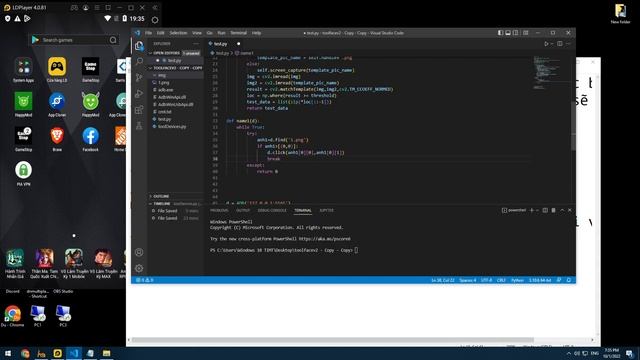Open the Selection menu
This screenshot has width=640, height=360.
[x=178, y=33]
